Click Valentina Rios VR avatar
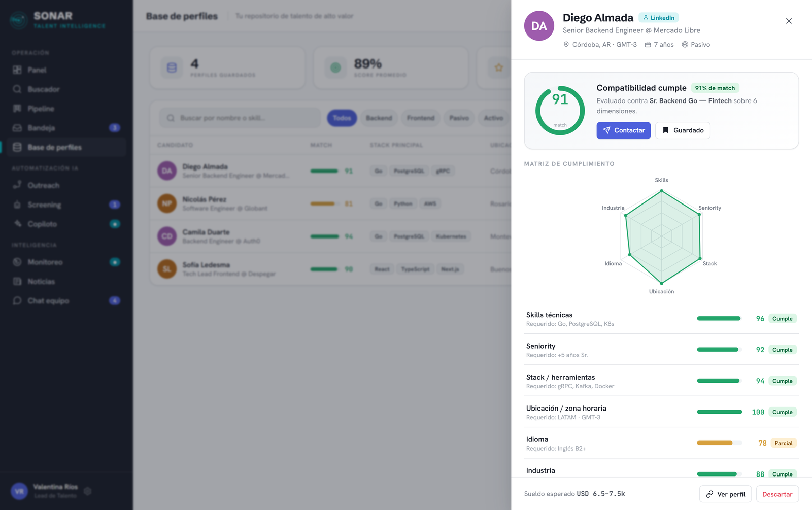 pos(19,491)
